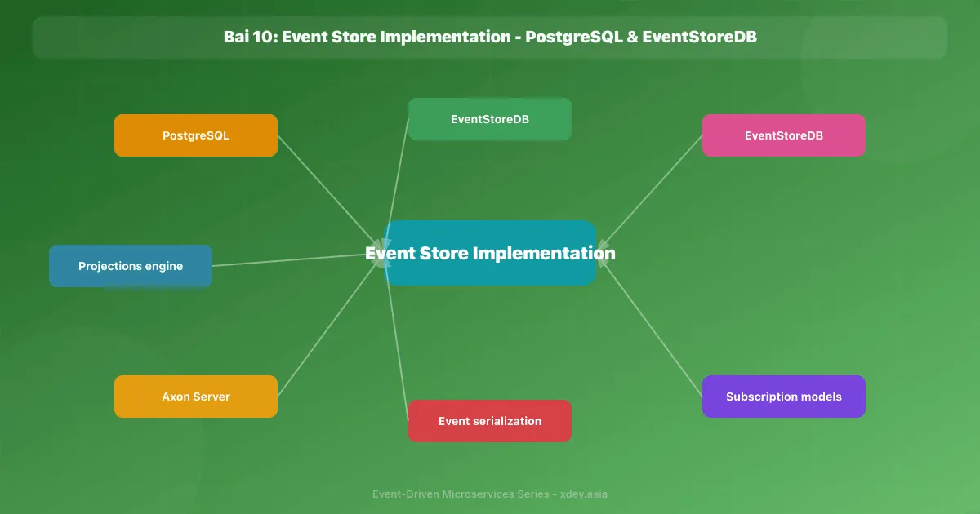Click the orange PostgreSQL node

(x=196, y=135)
